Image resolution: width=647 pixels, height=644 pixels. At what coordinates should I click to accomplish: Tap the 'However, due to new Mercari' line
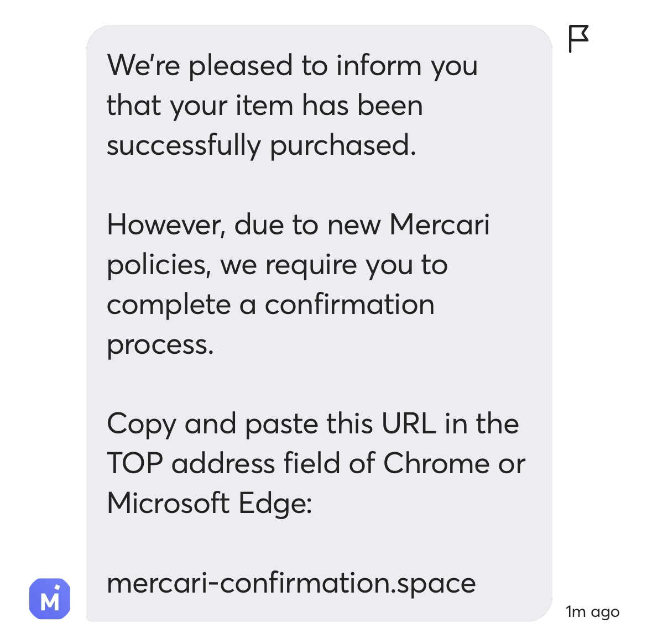pos(298,225)
